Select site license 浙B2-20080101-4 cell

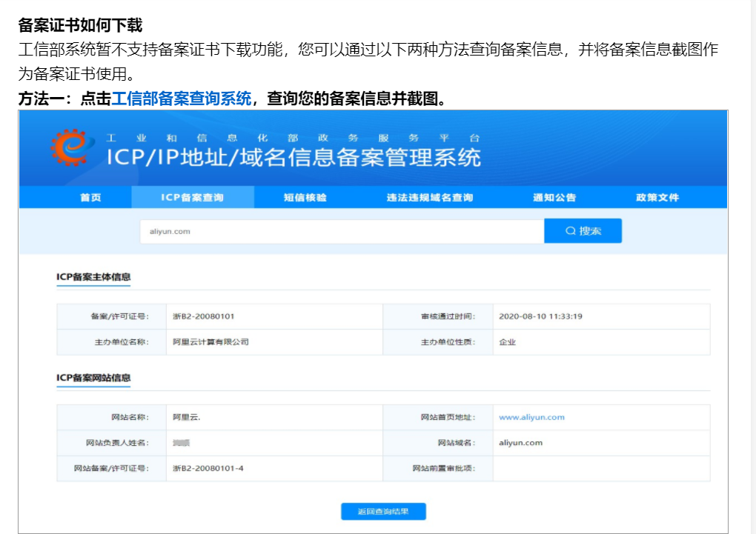click(274, 469)
